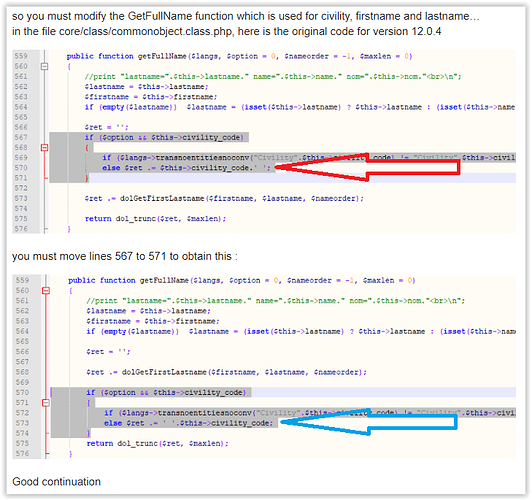Collapse fold marker at line 560 in first snippet
This screenshot has height=500, width=532.
coord(44,66)
